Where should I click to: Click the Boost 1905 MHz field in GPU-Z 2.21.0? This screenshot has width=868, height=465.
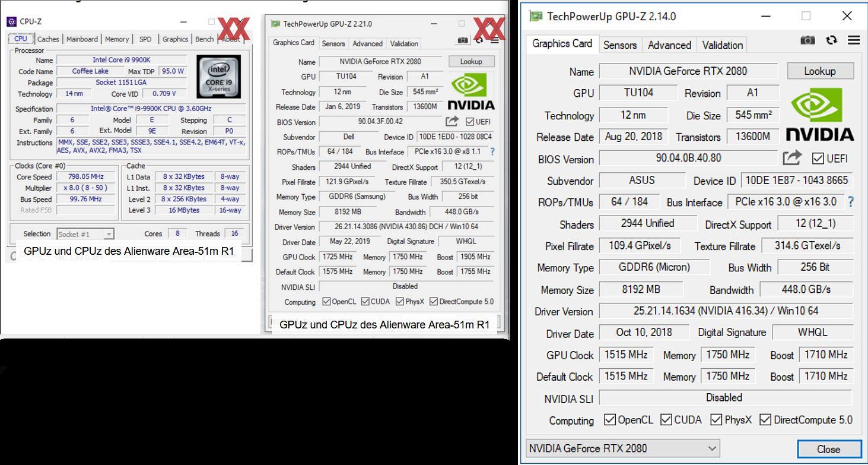pos(475,257)
